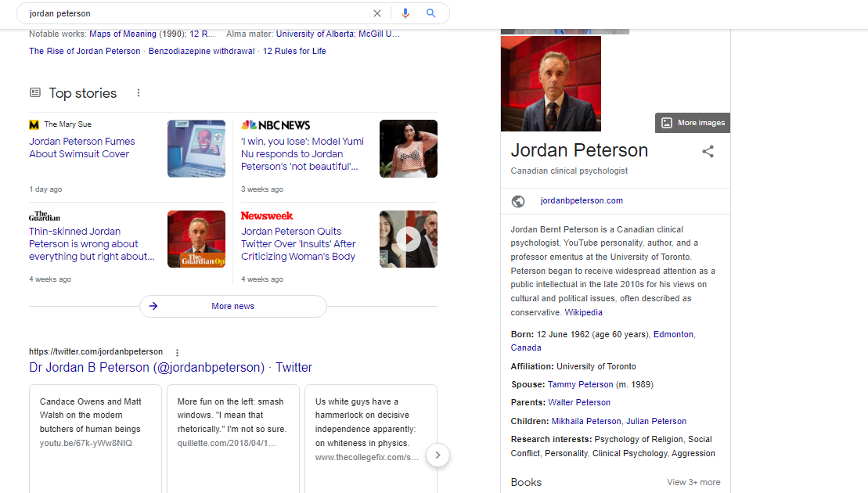Open the Walter Peterson parent link
This screenshot has width=868, height=493.
579,403
